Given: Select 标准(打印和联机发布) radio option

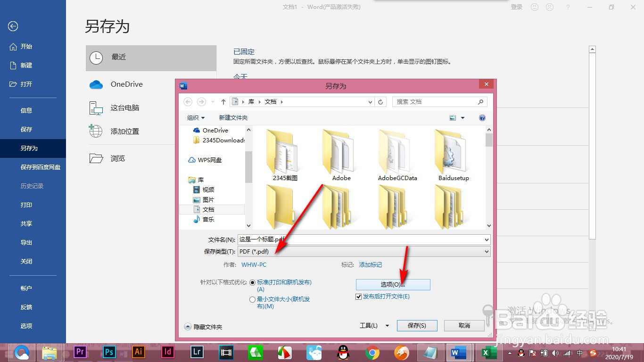Looking at the screenshot, I should (x=253, y=282).
